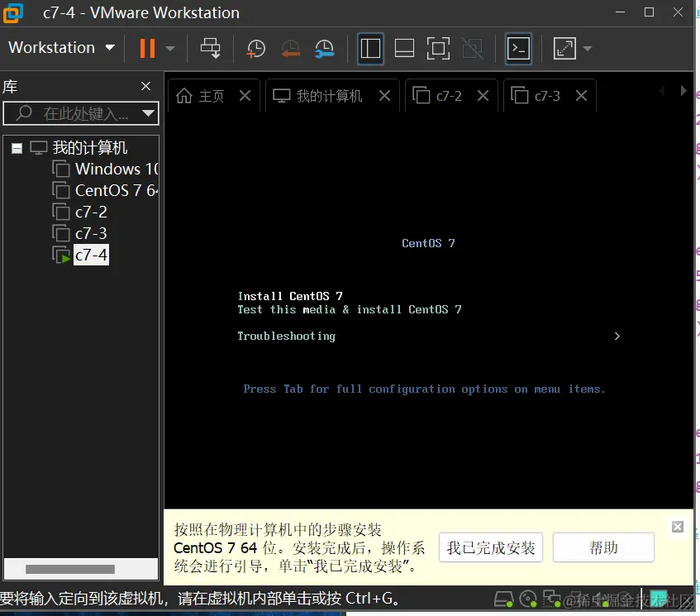
Task: Close the 我的计算机 tab
Action: [x=385, y=96]
